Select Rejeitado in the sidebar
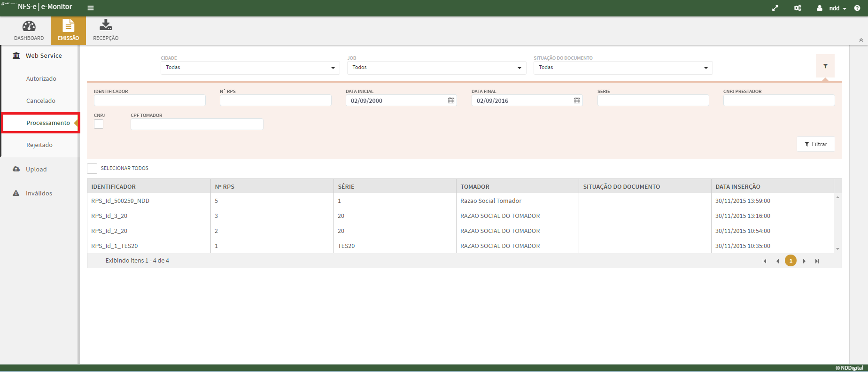The height and width of the screenshot is (372, 868). (39, 145)
